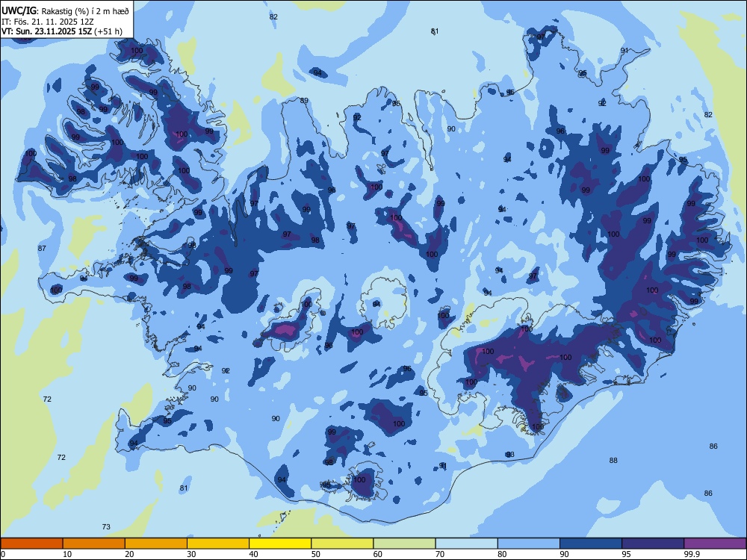Viewport: 747px width, 560px height.
Task: Click the 0–10 dark orange legend swatch
Action: tap(31, 544)
